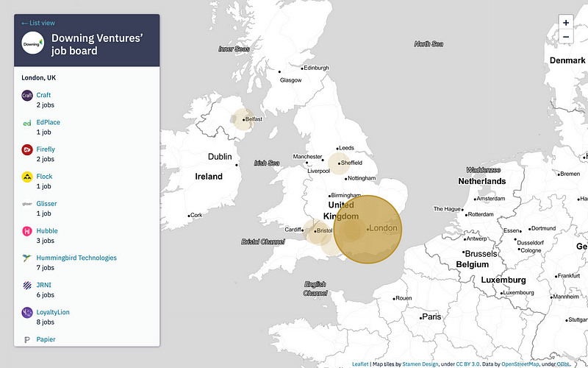This screenshot has height=368, width=588.
Task: Click the red Firefly logo icon
Action: [26, 149]
